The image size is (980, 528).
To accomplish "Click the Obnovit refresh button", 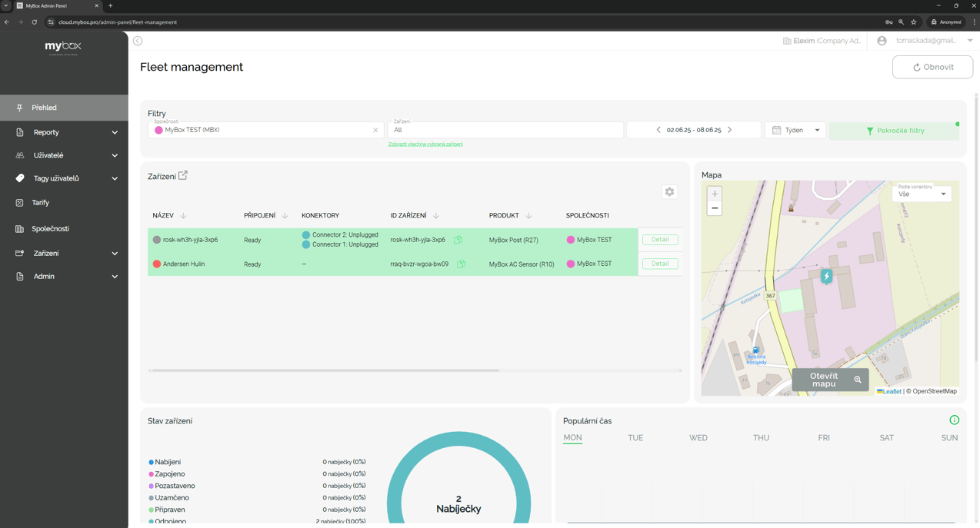I will [932, 67].
